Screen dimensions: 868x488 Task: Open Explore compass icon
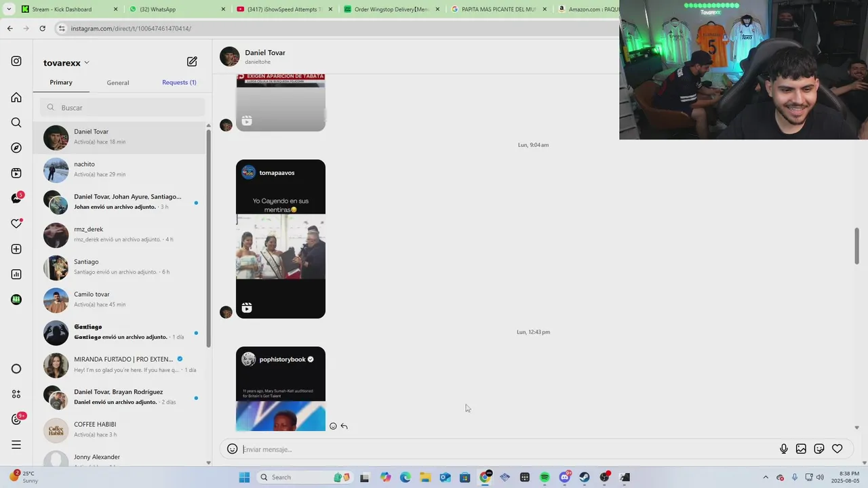(x=16, y=148)
